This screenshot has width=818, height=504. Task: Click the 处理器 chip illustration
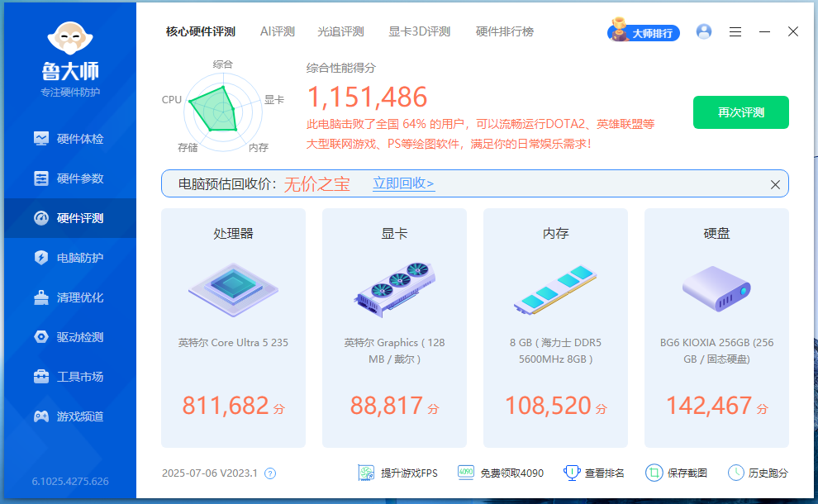[x=233, y=289]
